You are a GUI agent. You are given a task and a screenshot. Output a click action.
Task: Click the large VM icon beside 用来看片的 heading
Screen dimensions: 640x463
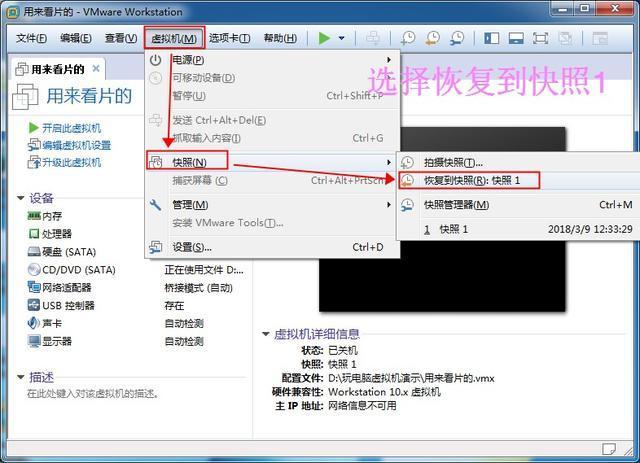coord(25,97)
